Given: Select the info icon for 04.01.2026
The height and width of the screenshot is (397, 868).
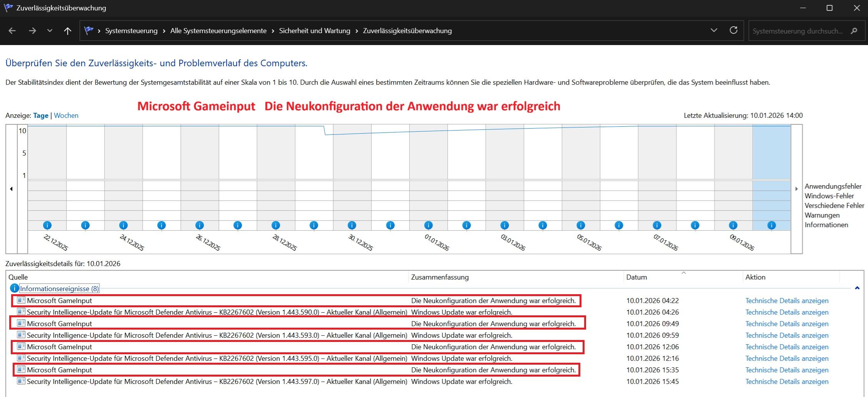Looking at the screenshot, I should coord(543,225).
